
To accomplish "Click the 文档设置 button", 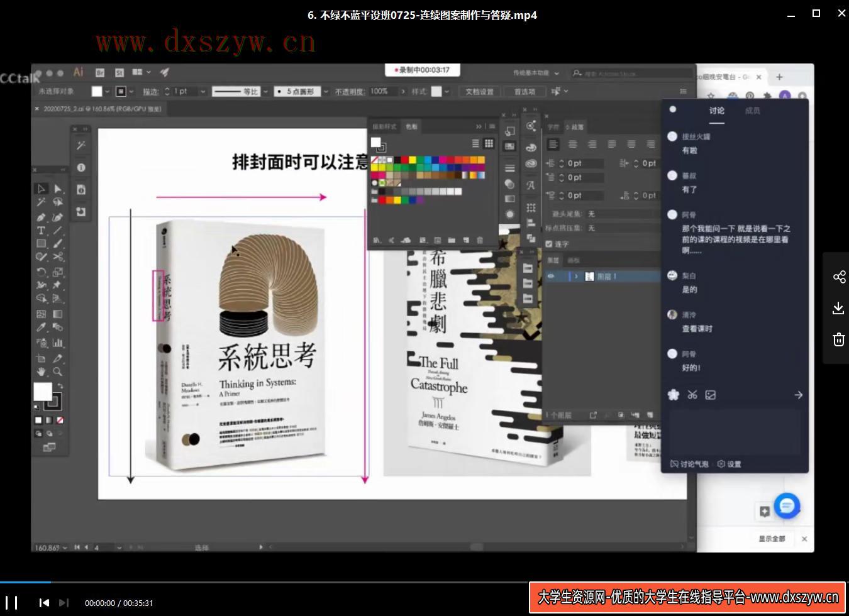I will click(479, 91).
